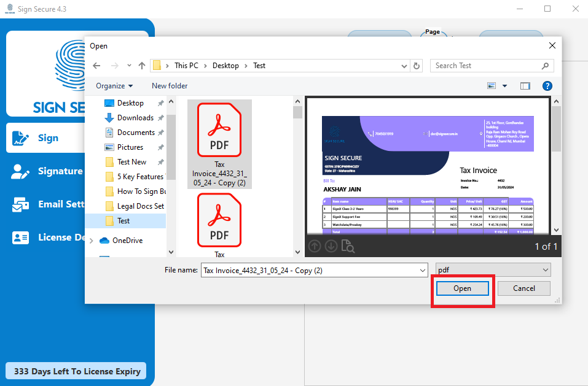Click the pin icon next to Test New
This screenshot has width=588, height=386.
click(161, 162)
